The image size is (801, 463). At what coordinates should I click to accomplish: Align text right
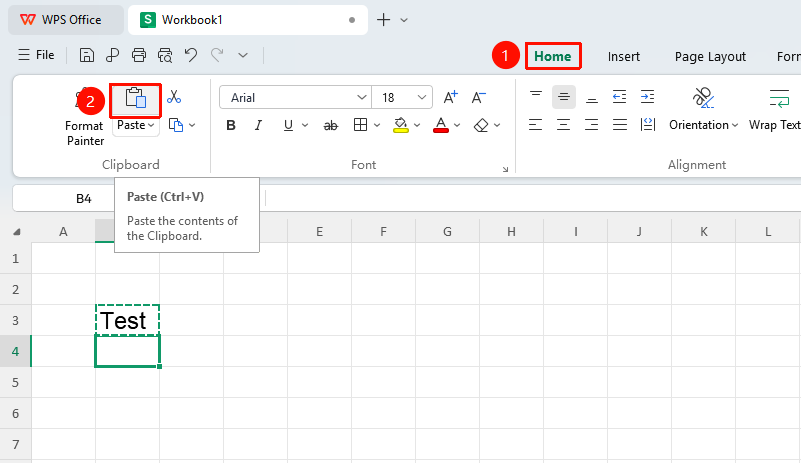point(592,125)
